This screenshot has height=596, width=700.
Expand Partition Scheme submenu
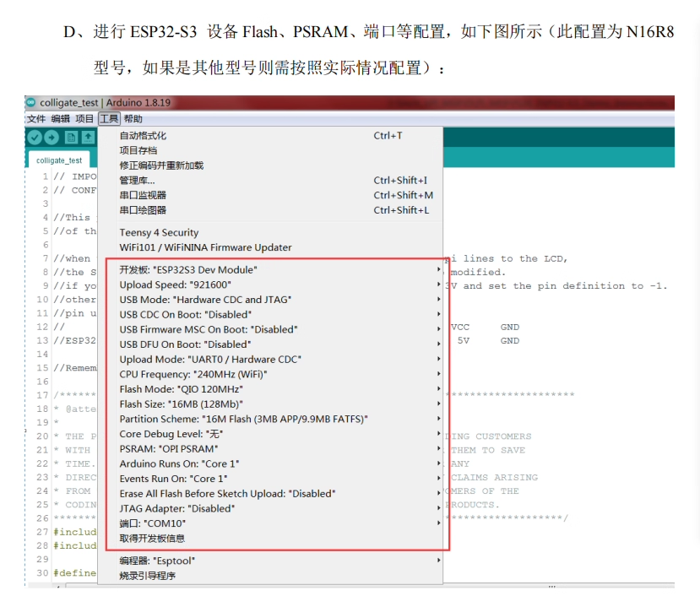[x=270, y=420]
